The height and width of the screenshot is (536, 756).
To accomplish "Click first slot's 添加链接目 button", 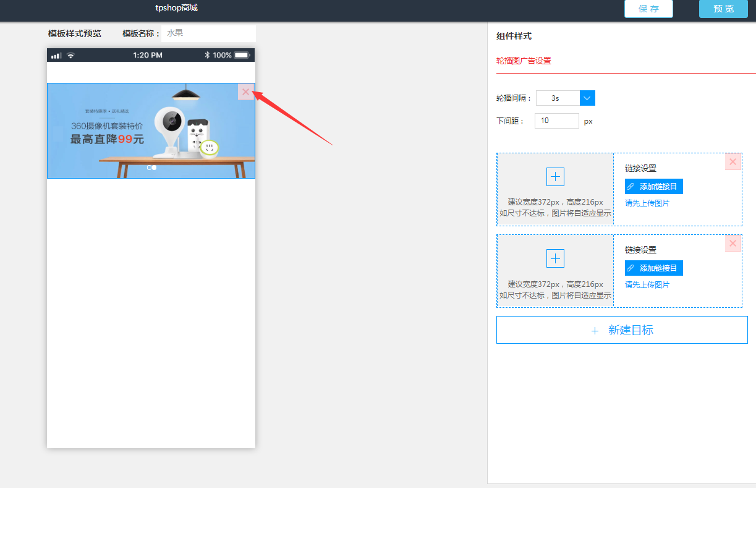I will (653, 187).
